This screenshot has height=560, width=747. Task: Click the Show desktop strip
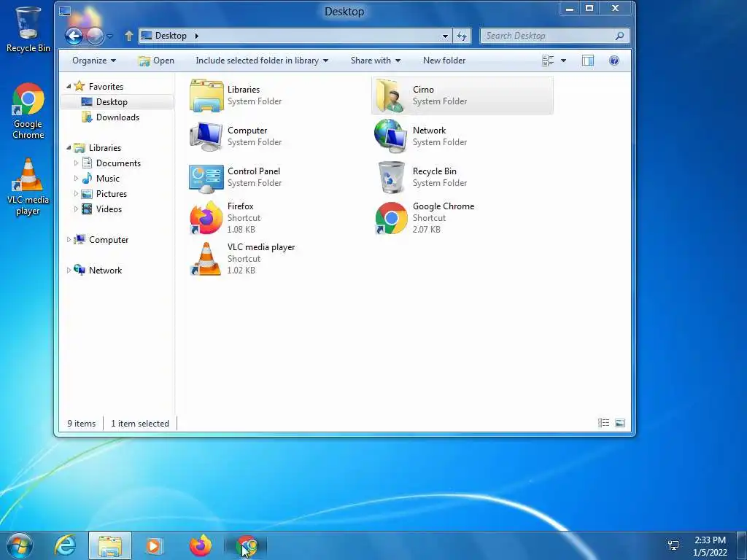coord(743,545)
